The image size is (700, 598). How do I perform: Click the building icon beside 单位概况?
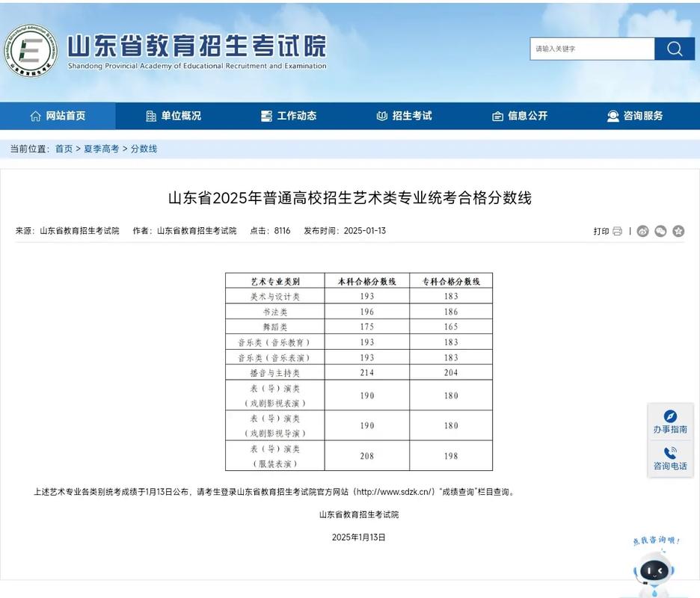point(151,116)
